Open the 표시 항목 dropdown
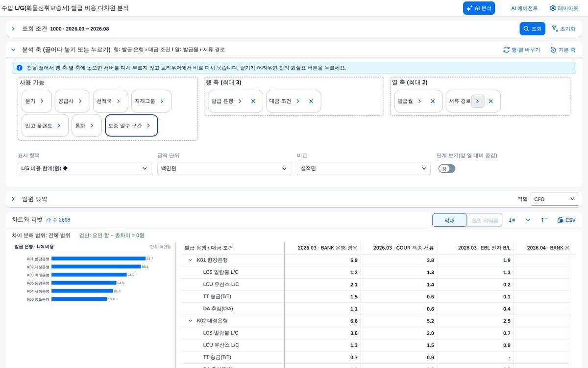The height and width of the screenshot is (368, 588). pyautogui.click(x=84, y=169)
